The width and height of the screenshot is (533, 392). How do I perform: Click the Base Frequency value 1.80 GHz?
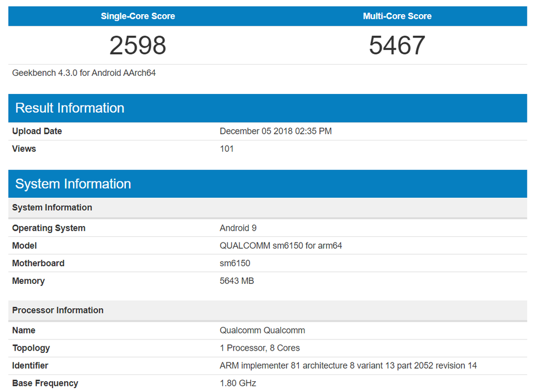tap(238, 383)
